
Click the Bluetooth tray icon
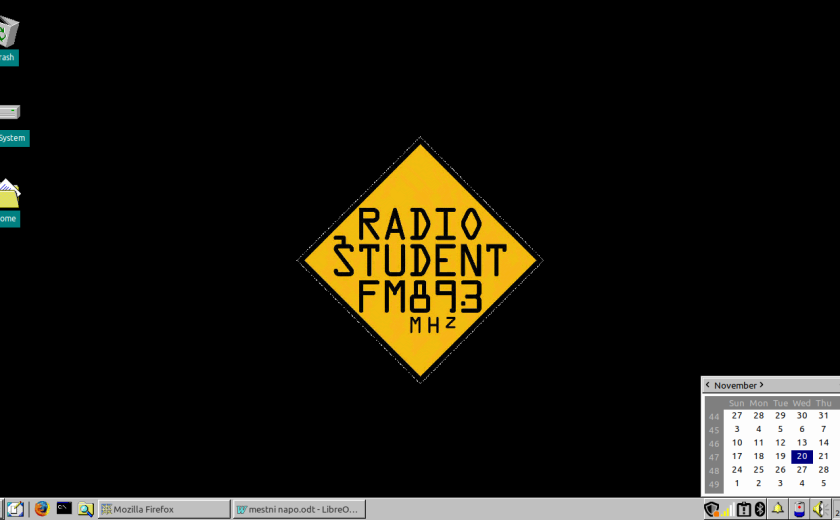pyautogui.click(x=759, y=509)
